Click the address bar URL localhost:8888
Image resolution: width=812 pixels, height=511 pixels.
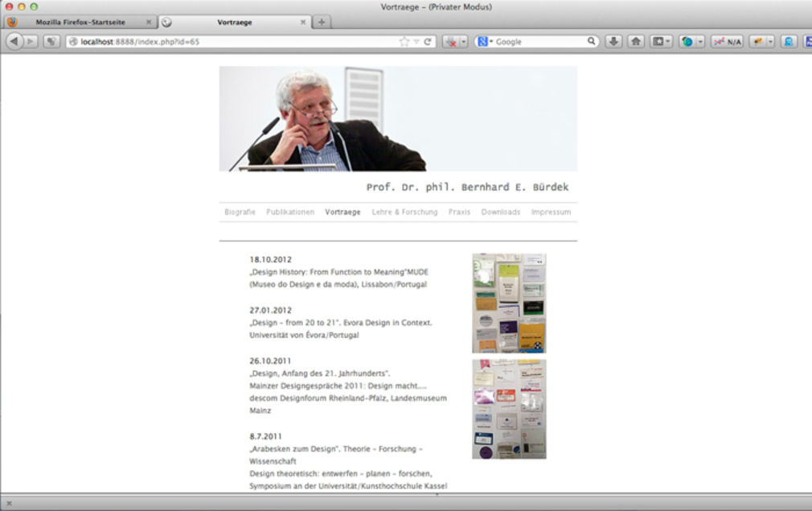(140, 42)
